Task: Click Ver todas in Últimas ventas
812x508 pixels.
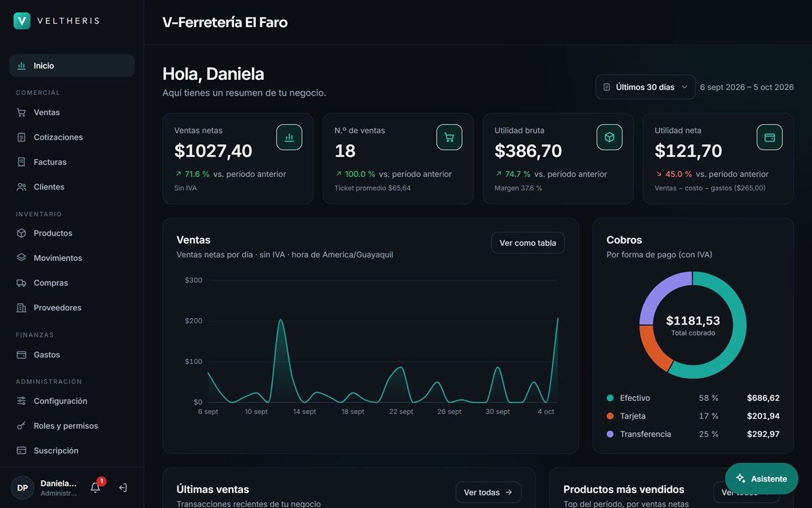Action: [x=488, y=492]
